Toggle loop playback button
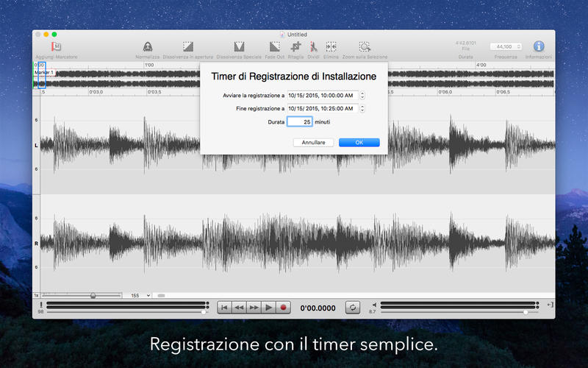The width and height of the screenshot is (588, 368). point(353,308)
